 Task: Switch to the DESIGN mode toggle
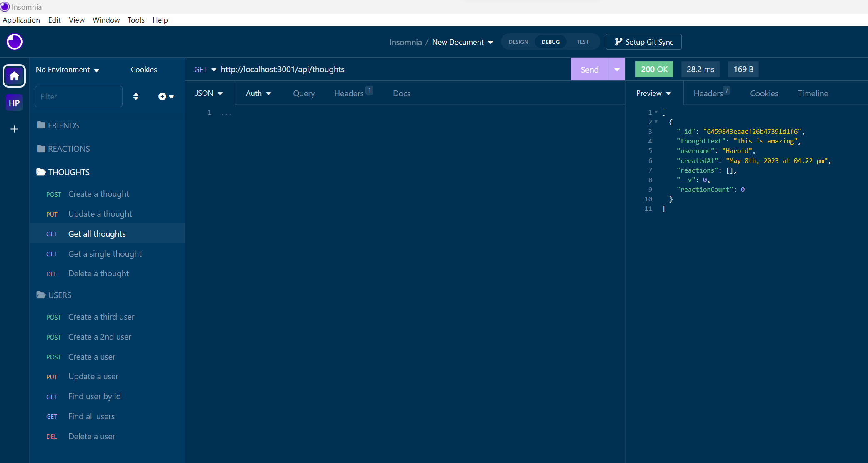(518, 42)
